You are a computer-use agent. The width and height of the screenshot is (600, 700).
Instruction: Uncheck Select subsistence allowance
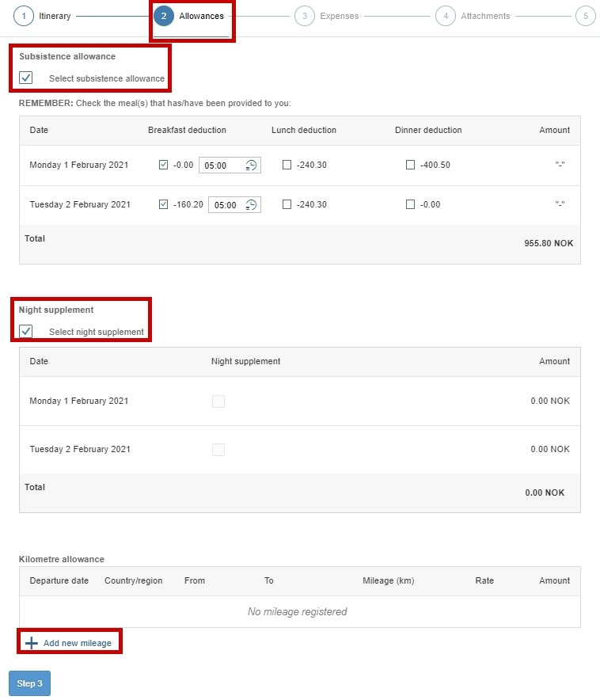(x=26, y=78)
